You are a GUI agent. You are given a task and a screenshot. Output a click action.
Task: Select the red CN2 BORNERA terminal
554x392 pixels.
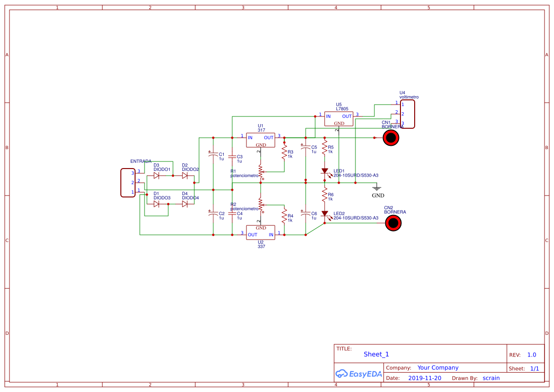click(392, 223)
